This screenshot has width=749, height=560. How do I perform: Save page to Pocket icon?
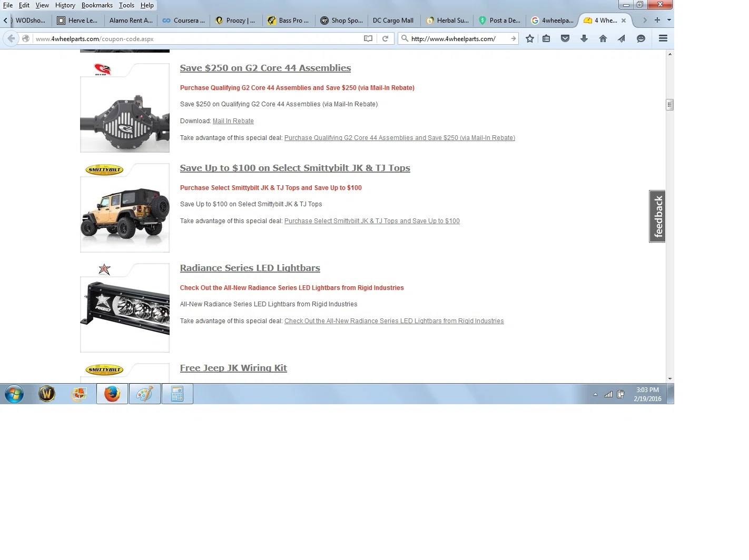tap(565, 38)
